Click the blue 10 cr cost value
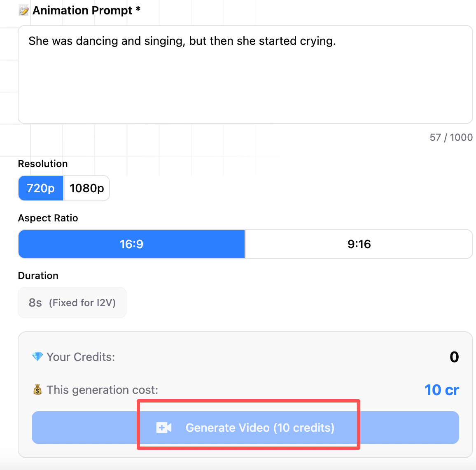Viewport: 476px width, 470px height. pyautogui.click(x=441, y=389)
